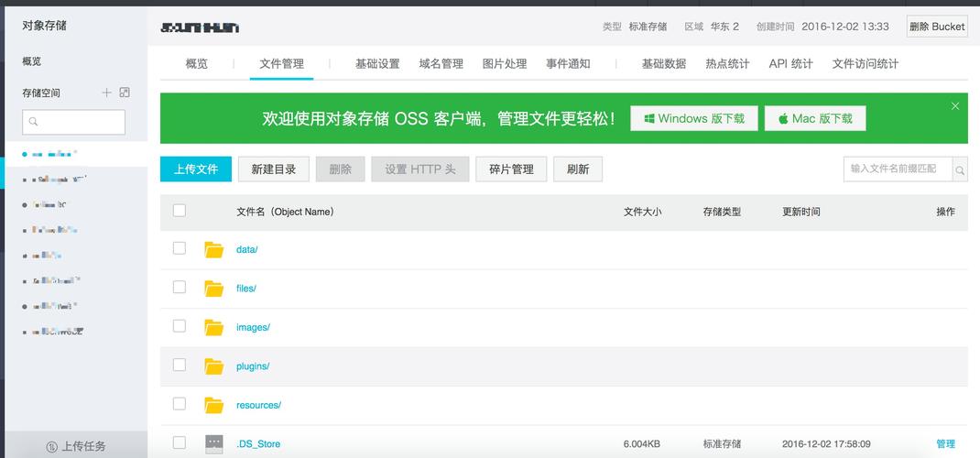Download the Windows 版 client
Viewport: 980px width, 458px height.
pos(694,118)
